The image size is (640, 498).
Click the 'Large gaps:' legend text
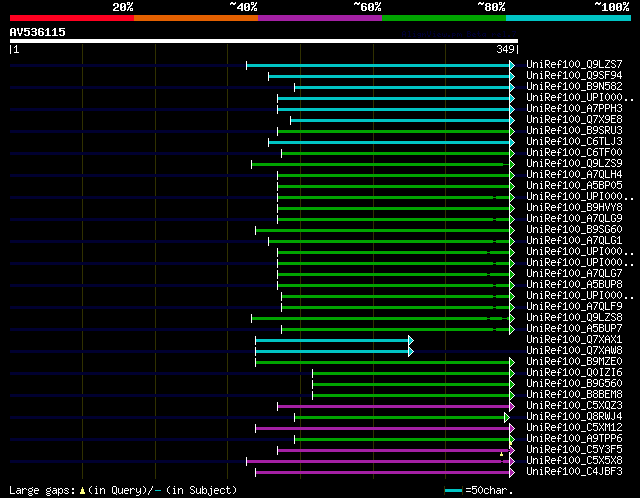pyautogui.click(x=42, y=490)
